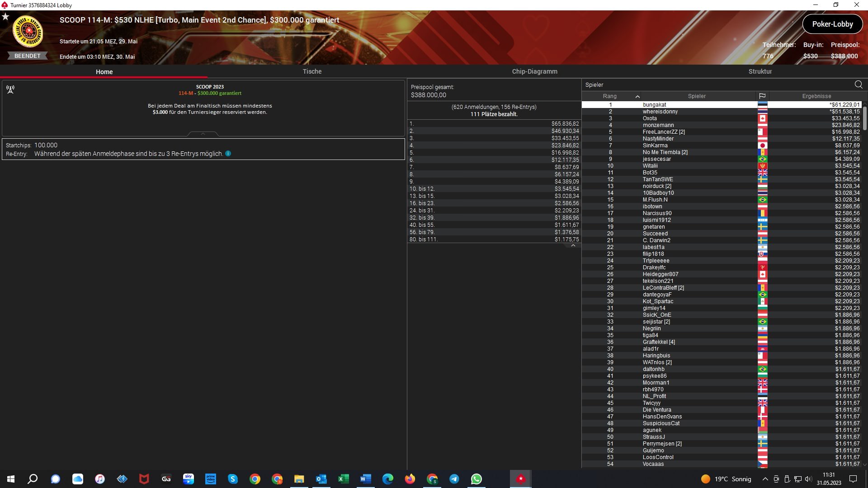Viewport: 868px width, 488px height.
Task: Show hidden system tray icons
Action: pos(765,479)
